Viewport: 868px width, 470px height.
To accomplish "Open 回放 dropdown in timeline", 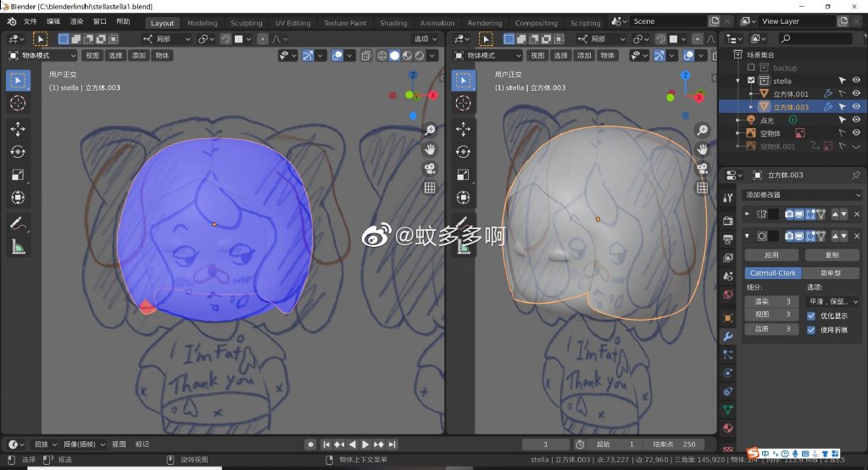I will coord(46,445).
